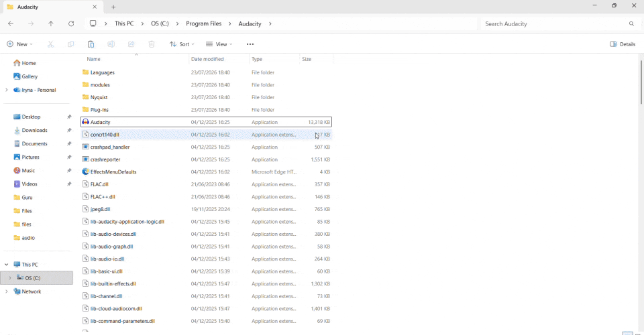Screen dimensions: 644x335
Task: Select lib-builtin-effects.dll file
Action: coord(206,284)
